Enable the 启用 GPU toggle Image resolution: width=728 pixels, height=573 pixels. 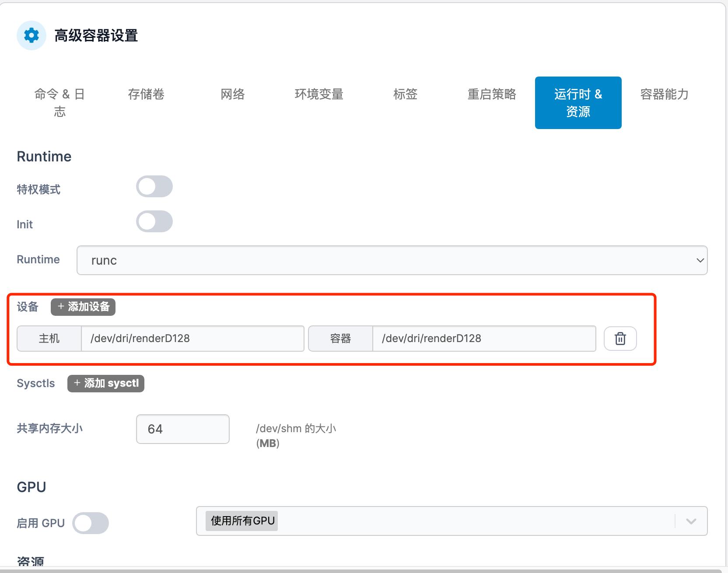pyautogui.click(x=91, y=523)
